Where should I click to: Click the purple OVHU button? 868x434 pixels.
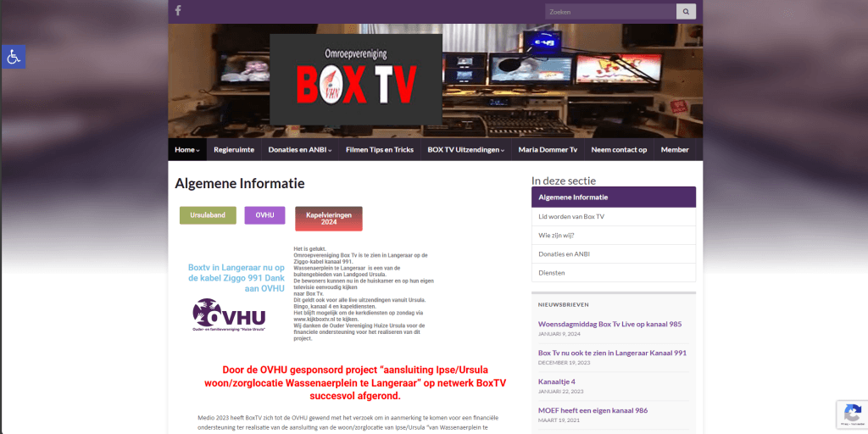pos(264,215)
